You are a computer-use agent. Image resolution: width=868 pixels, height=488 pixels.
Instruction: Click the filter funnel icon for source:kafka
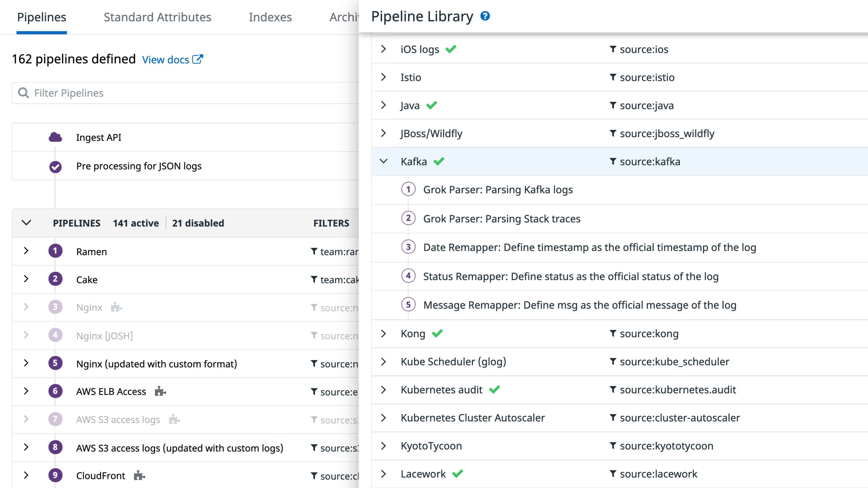click(613, 161)
